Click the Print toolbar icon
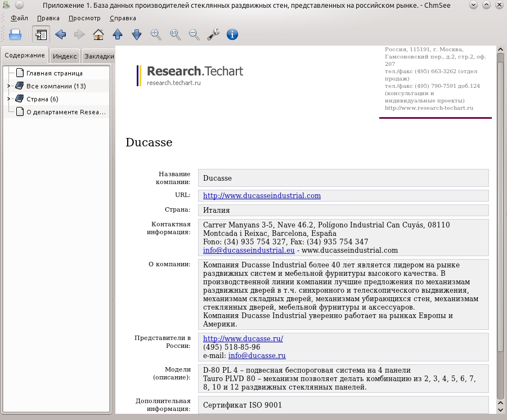 pyautogui.click(x=15, y=34)
